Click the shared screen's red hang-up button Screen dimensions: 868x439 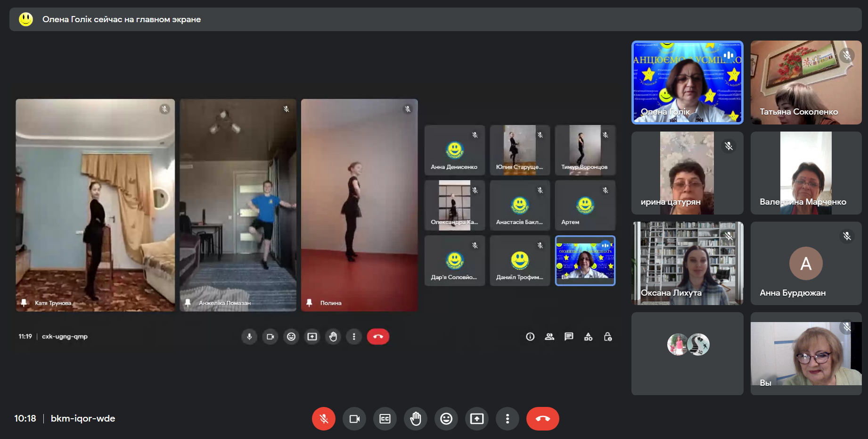point(378,337)
